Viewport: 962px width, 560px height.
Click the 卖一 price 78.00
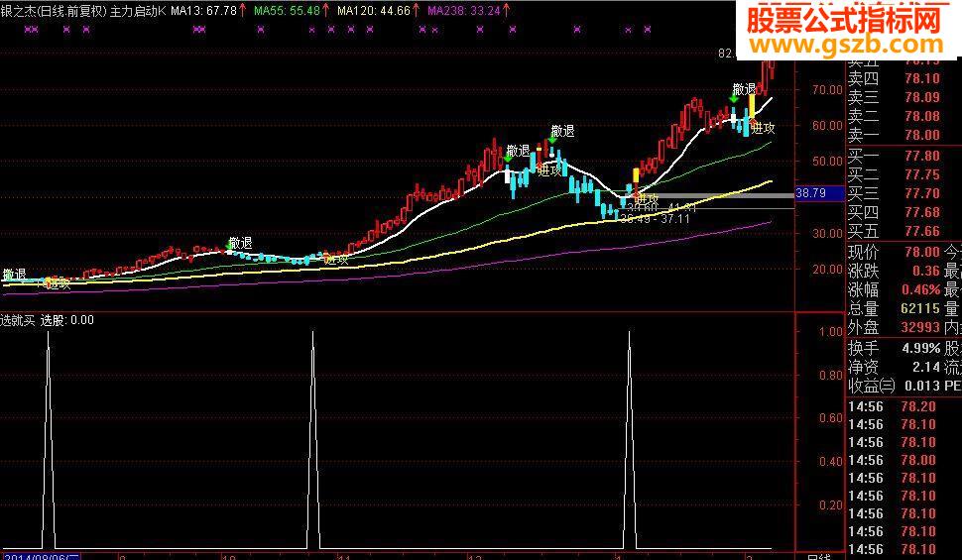[x=922, y=135]
